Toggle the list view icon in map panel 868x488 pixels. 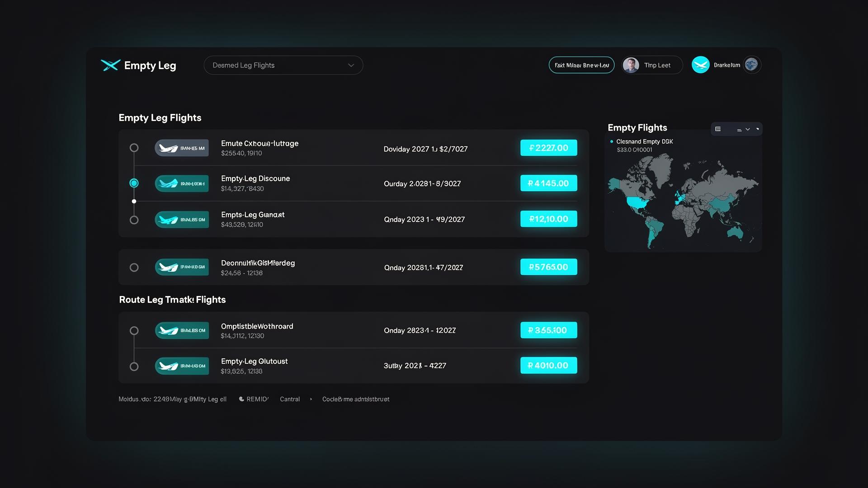coord(718,129)
